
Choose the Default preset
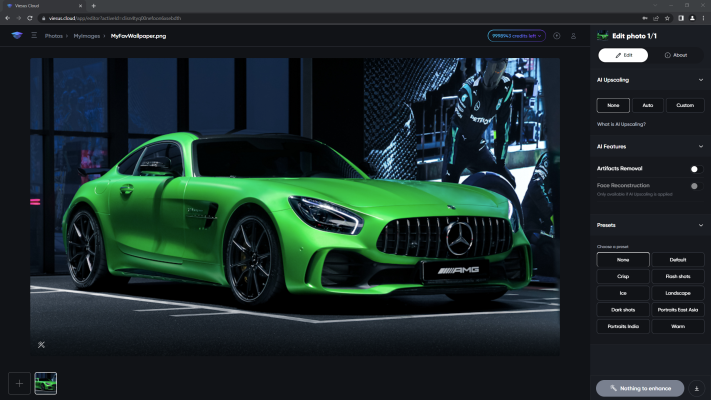click(678, 260)
